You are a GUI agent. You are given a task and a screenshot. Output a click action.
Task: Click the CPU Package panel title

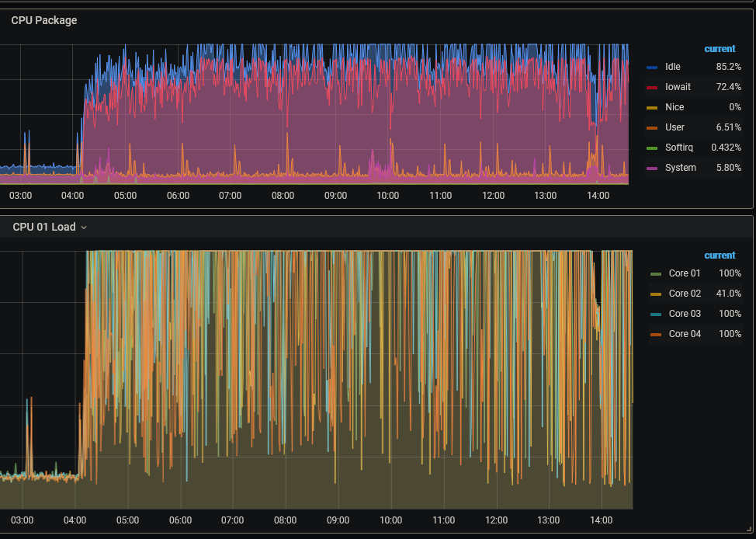click(x=44, y=20)
